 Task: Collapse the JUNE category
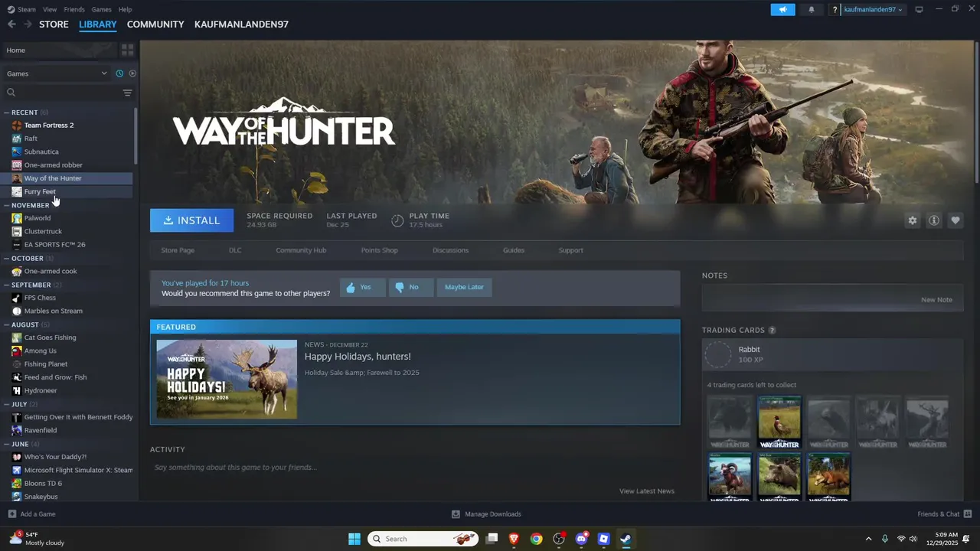tap(7, 444)
